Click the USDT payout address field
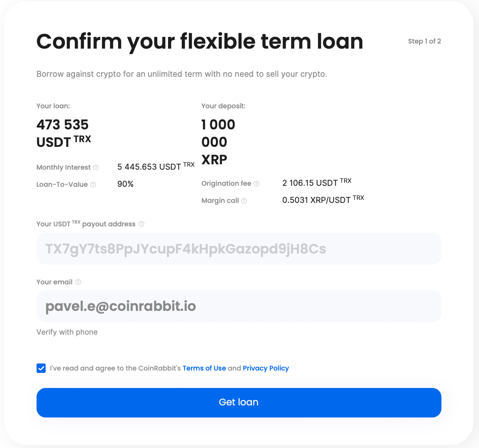Image resolution: width=479 pixels, height=448 pixels. 239,249
